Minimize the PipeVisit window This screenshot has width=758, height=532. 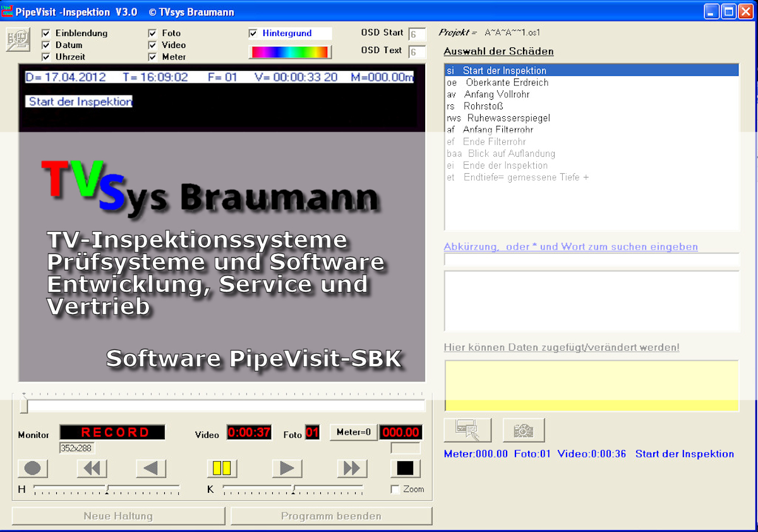(x=712, y=11)
